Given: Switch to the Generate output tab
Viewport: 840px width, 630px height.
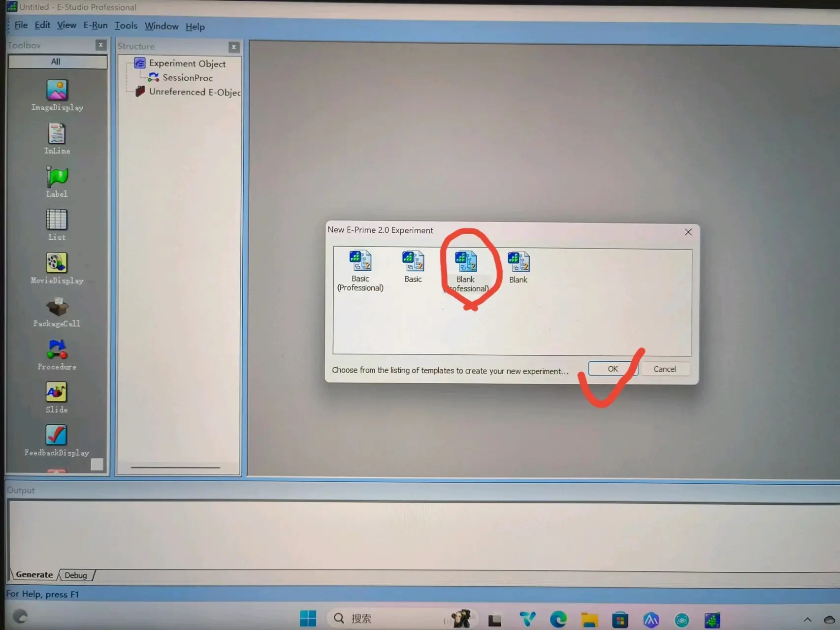Looking at the screenshot, I should pyautogui.click(x=34, y=574).
